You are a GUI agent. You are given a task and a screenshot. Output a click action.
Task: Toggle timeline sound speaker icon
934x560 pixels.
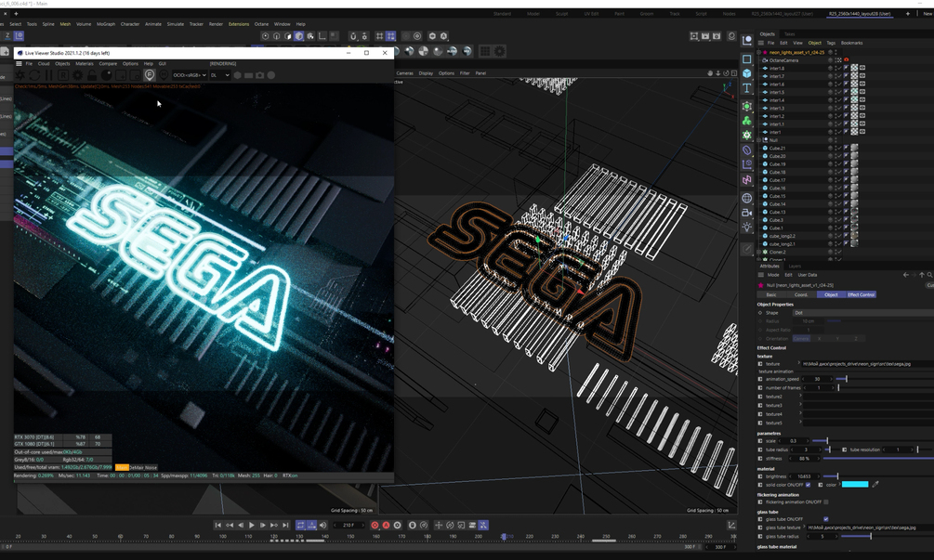322,525
